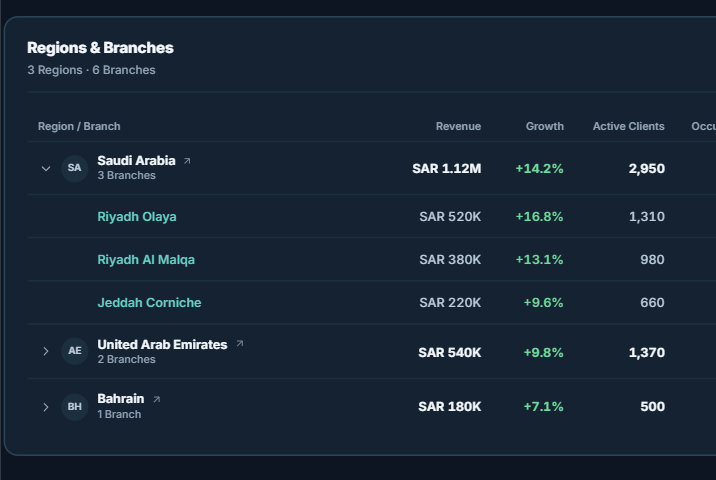Click the United Arab Emirates name
Image resolution: width=716 pixels, height=480 pixels.
point(162,344)
